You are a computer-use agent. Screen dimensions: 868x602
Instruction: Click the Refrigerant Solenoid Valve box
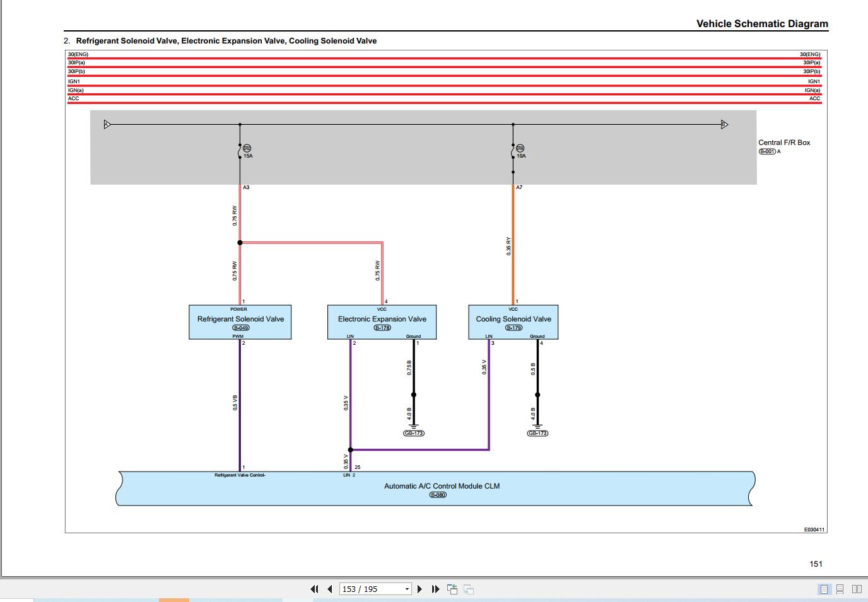coord(240,322)
